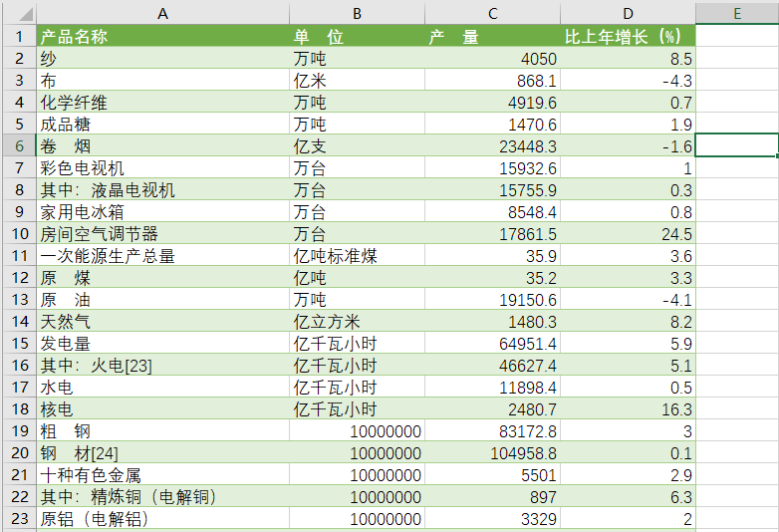
Task: Select the cell containing 粗 钢
Action: coord(163,430)
